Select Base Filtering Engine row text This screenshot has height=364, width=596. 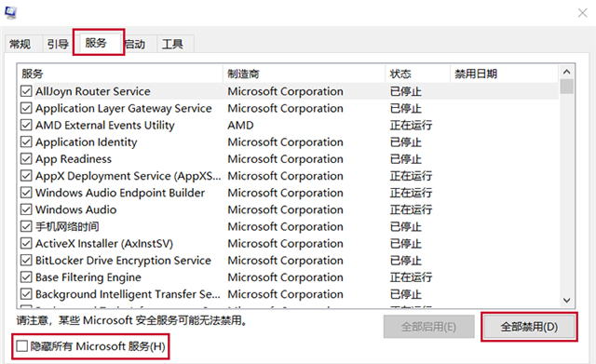(x=88, y=277)
